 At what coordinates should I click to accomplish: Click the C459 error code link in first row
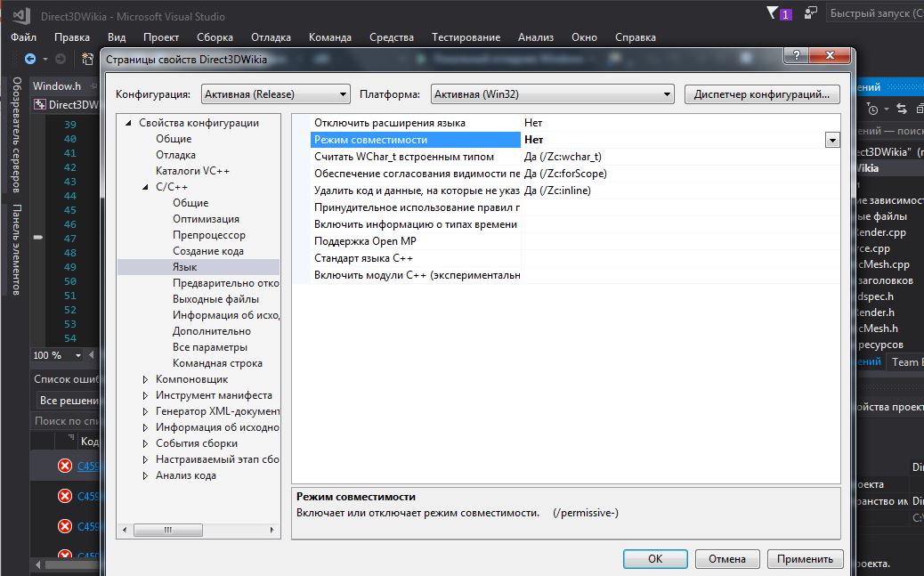pyautogui.click(x=88, y=466)
